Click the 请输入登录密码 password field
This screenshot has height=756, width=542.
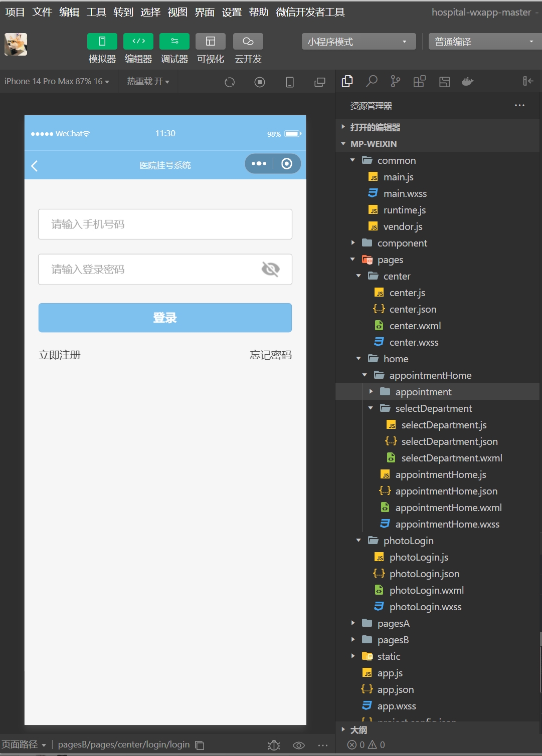(x=165, y=270)
